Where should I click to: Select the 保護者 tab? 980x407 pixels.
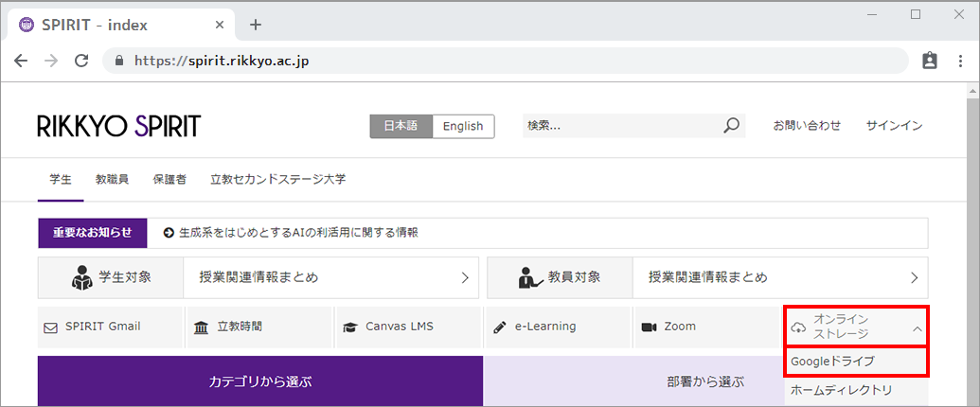[x=169, y=180]
